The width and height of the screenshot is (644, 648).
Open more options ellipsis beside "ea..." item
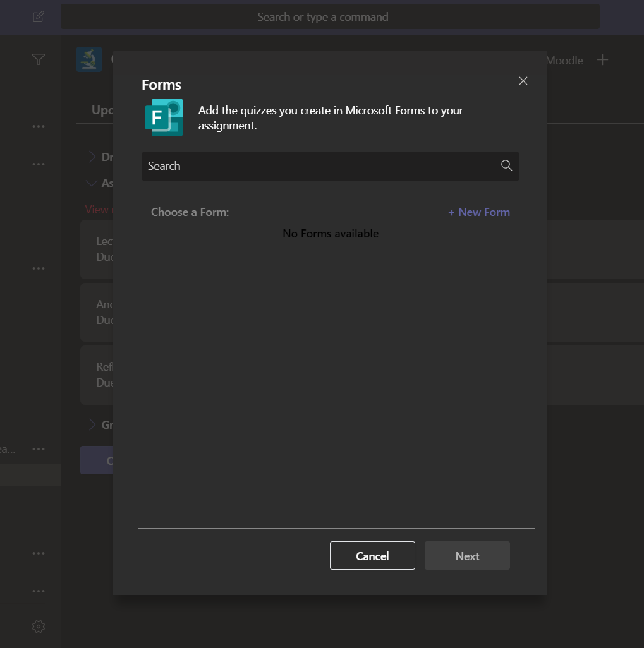click(39, 449)
